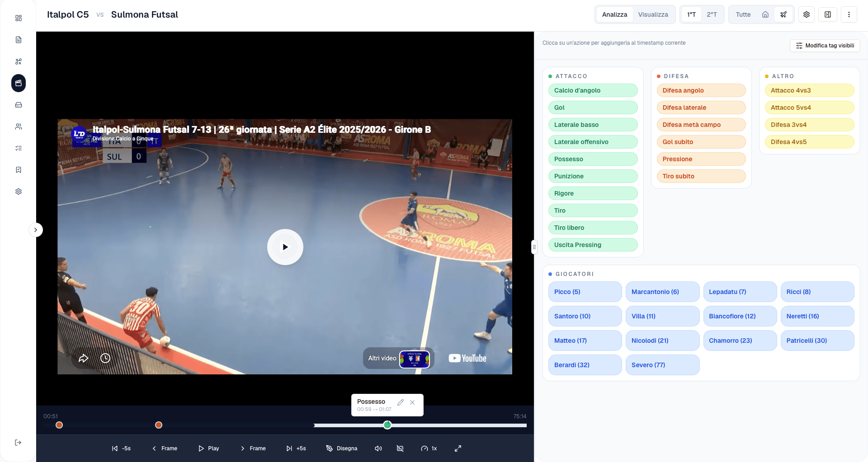Click the YouTube channel logo avatar
Screen dimensions: 868x462
click(80, 134)
